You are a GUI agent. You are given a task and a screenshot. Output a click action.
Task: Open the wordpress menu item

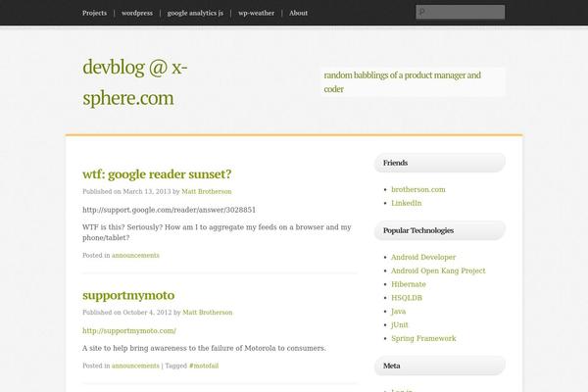(x=137, y=13)
